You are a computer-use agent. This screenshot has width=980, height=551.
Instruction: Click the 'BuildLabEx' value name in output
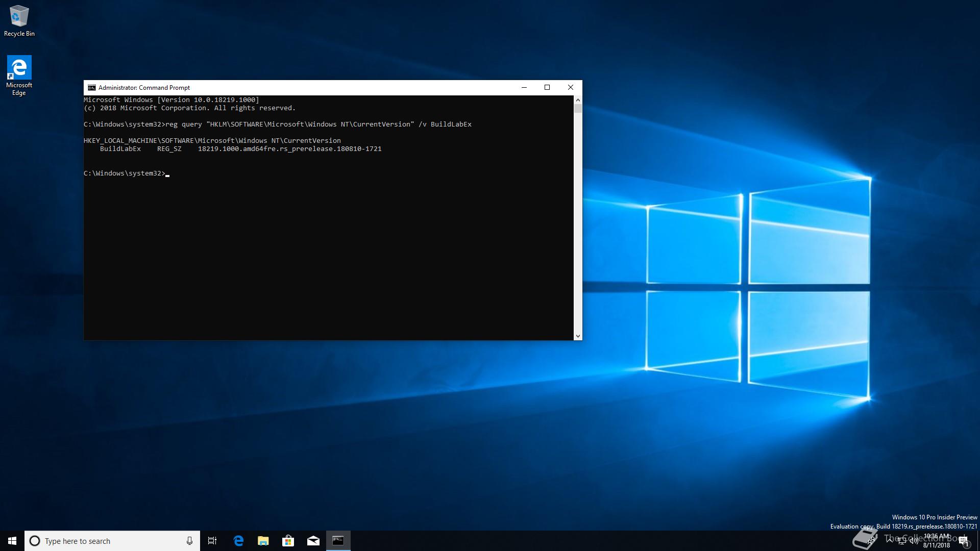(120, 149)
